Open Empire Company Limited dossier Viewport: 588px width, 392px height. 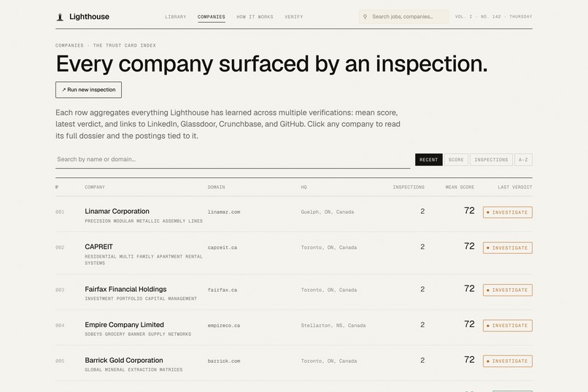(124, 325)
